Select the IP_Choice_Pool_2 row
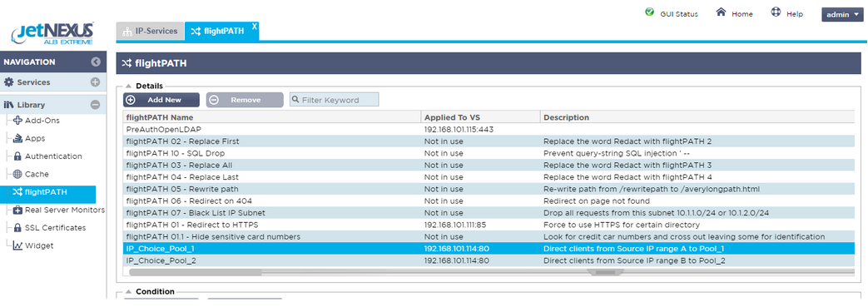The width and height of the screenshot is (868, 307). click(x=489, y=260)
